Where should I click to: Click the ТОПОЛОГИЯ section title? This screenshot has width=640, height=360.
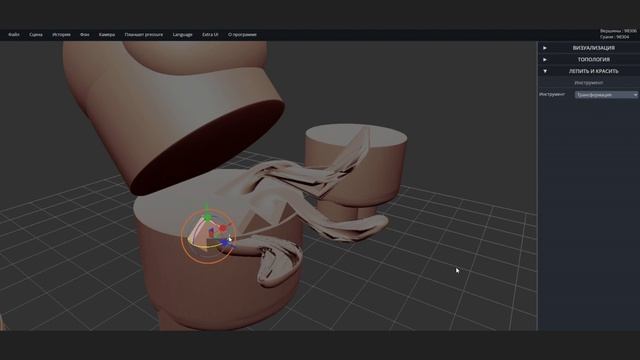pos(593,60)
